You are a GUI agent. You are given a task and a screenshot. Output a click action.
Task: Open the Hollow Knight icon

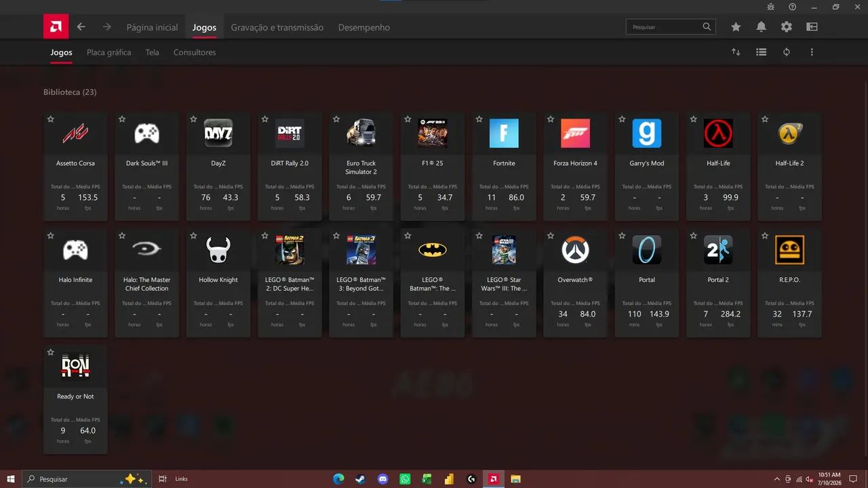218,250
